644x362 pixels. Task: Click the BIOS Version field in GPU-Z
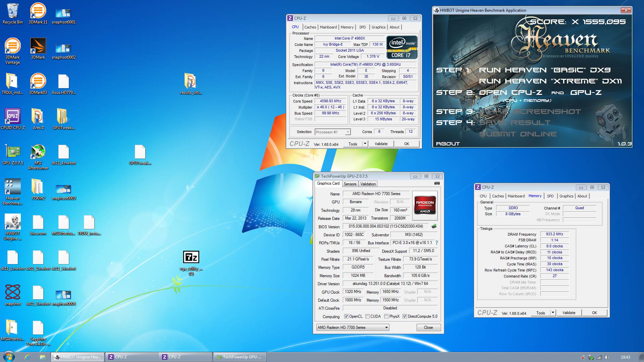point(386,226)
